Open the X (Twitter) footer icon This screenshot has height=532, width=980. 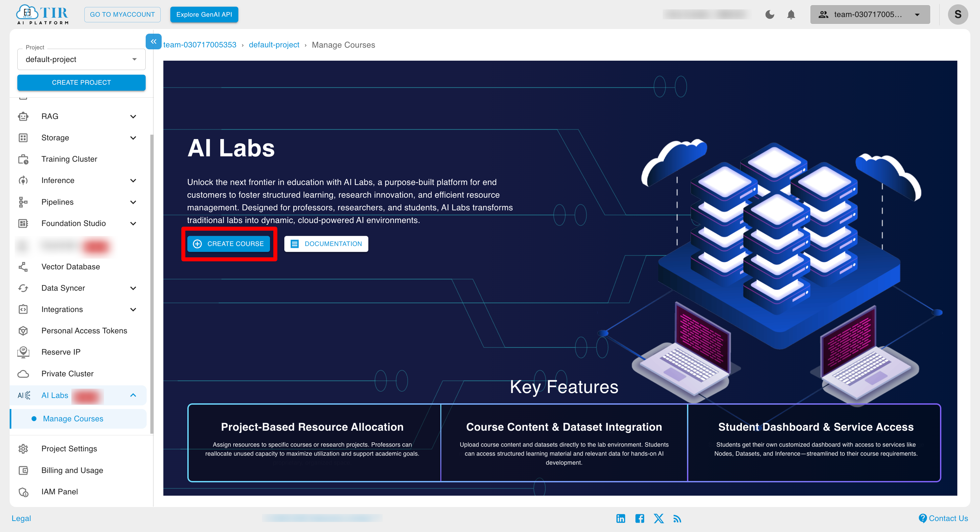click(x=659, y=518)
